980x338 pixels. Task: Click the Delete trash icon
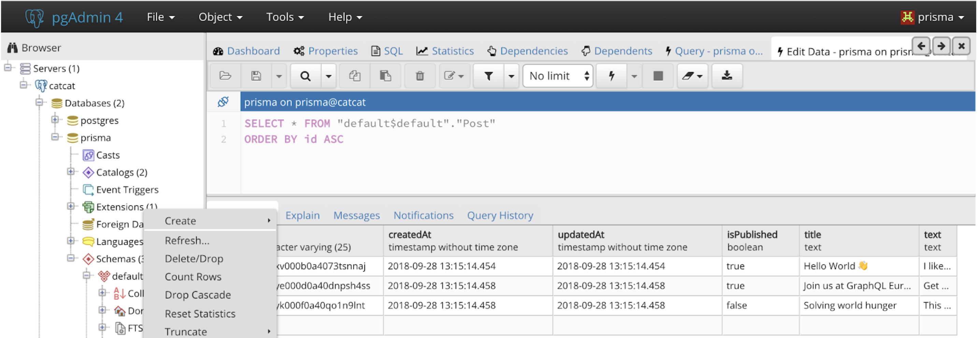[x=420, y=76]
